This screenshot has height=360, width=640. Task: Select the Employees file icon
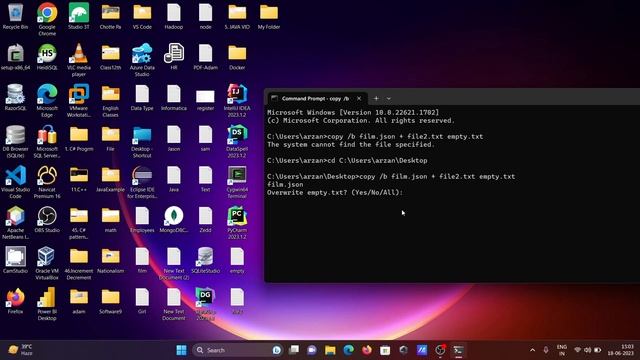[x=142, y=219]
